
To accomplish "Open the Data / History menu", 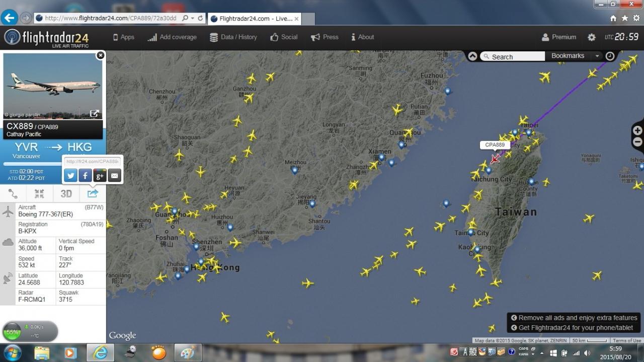I will click(x=233, y=37).
